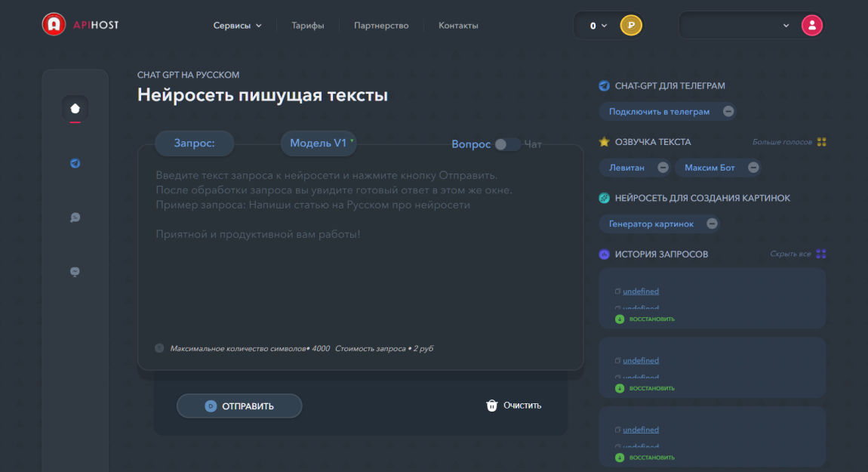
Task: Select the Левитан voice
Action: [x=626, y=168]
